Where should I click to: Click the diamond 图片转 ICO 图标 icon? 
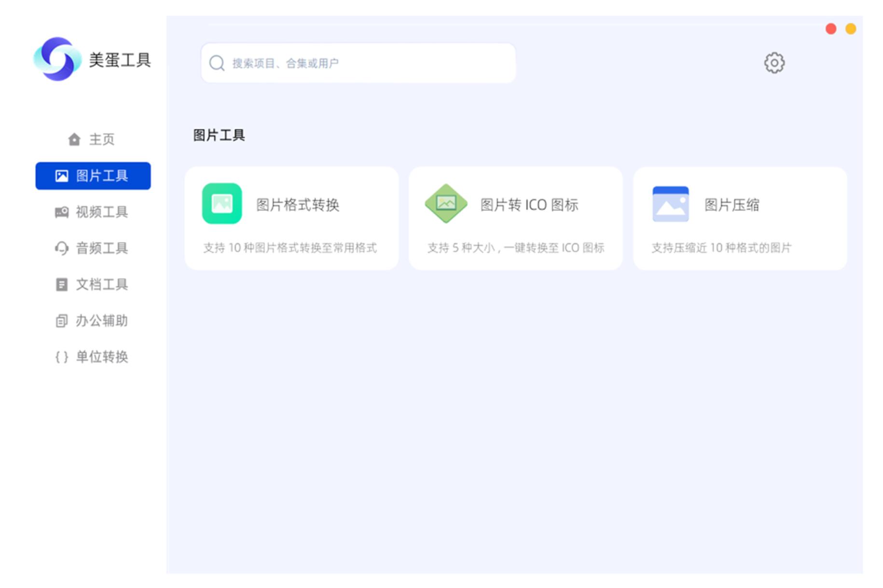(446, 204)
